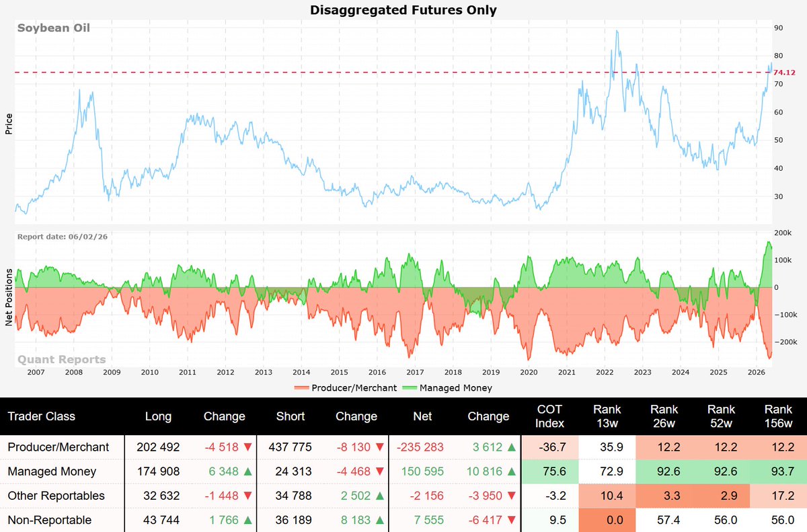Image resolution: width=807 pixels, height=532 pixels.
Task: Click Producer/Merchant long value 202 492
Action: click(159, 447)
